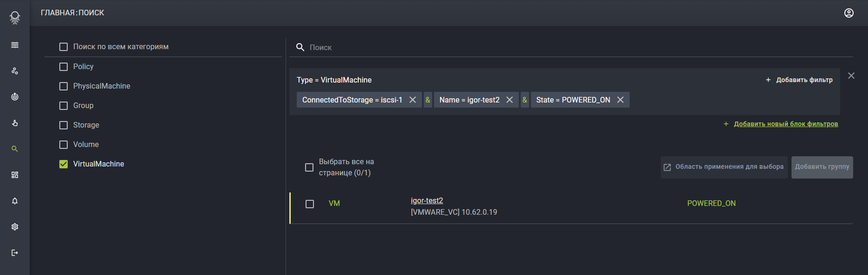Click the Storage category label

click(x=86, y=125)
